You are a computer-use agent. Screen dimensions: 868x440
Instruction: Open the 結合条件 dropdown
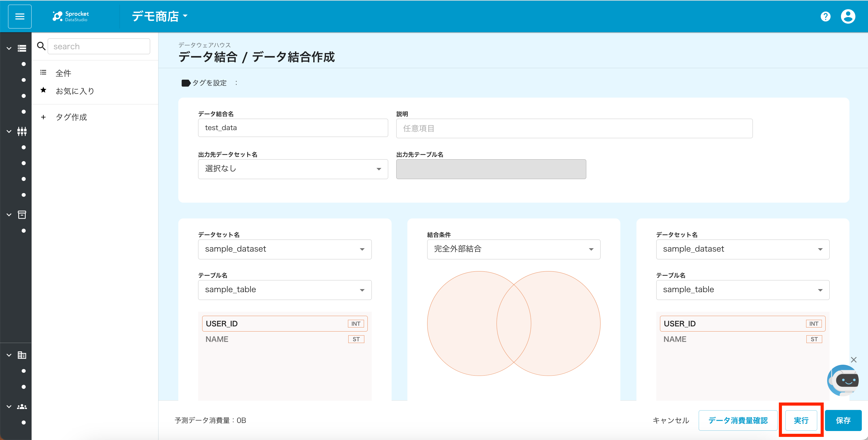click(x=514, y=249)
